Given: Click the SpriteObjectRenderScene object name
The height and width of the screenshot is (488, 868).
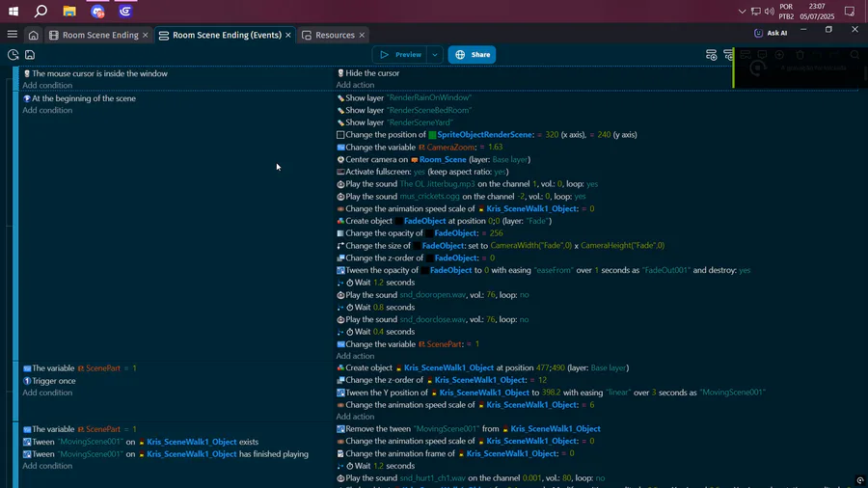Looking at the screenshot, I should click(x=485, y=134).
